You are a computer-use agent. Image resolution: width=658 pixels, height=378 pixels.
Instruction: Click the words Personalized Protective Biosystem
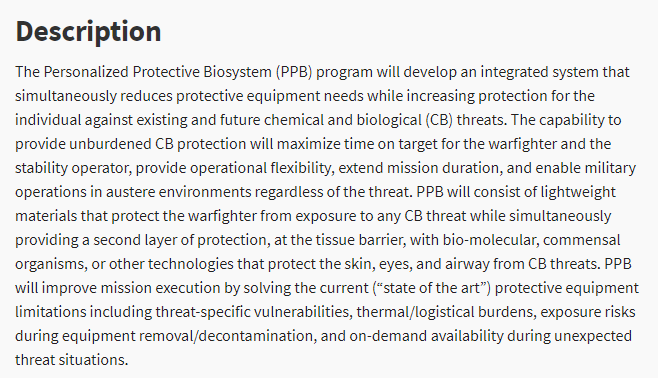coord(157,72)
